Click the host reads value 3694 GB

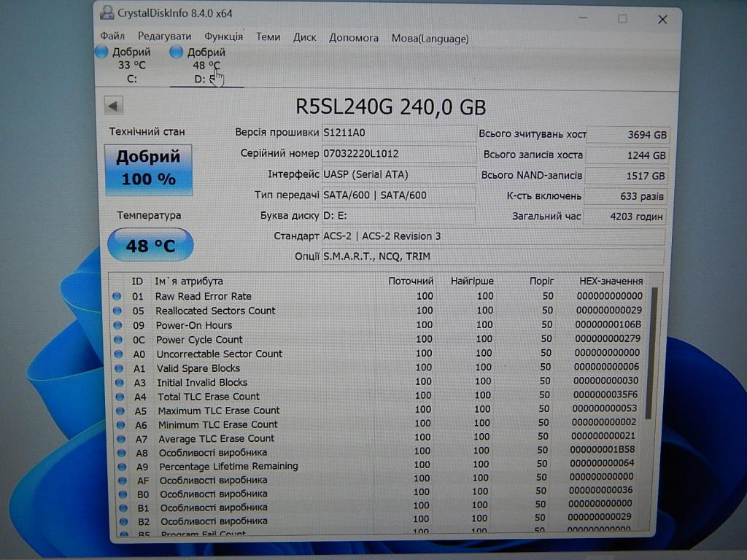[627, 135]
